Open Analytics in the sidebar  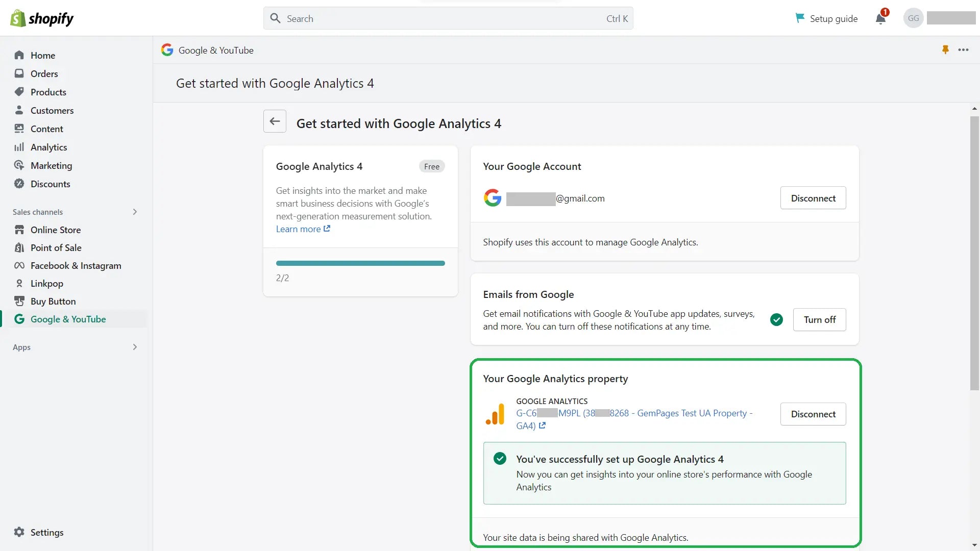(x=48, y=147)
